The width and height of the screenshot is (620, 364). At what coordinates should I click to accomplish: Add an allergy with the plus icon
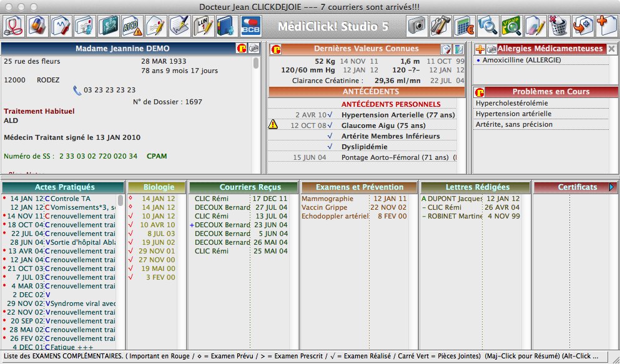pyautogui.click(x=480, y=49)
